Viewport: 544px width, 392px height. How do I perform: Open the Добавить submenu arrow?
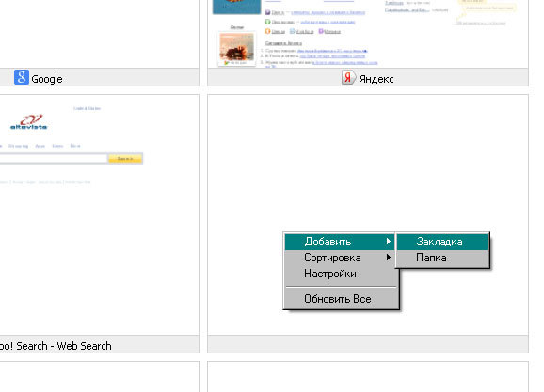point(389,242)
